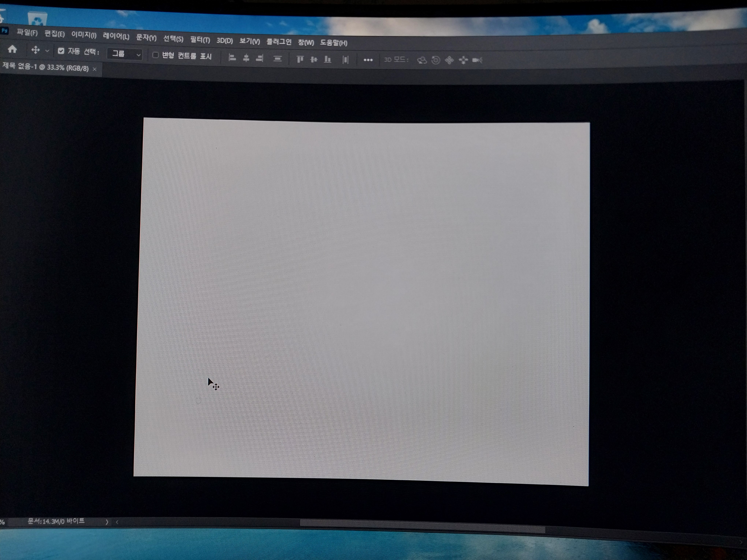The width and height of the screenshot is (747, 560).
Task: Click the Move tool icon in options bar
Action: coord(35,50)
